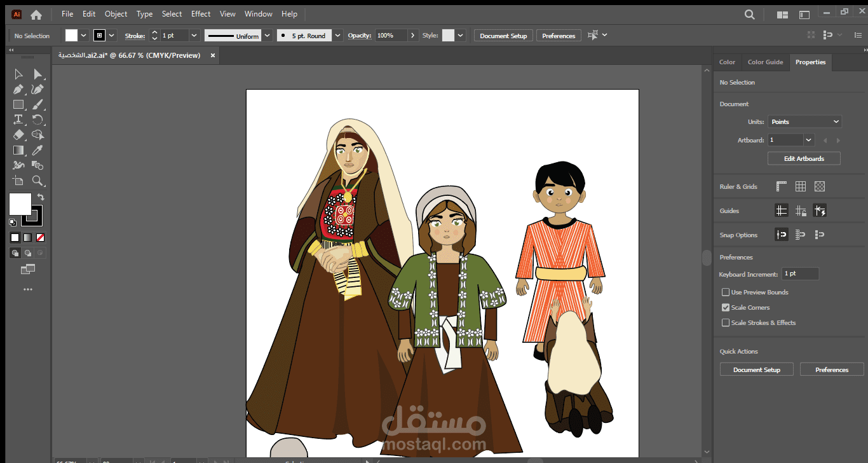The width and height of the screenshot is (868, 463).
Task: Click the Keyboard Increment field
Action: point(800,273)
